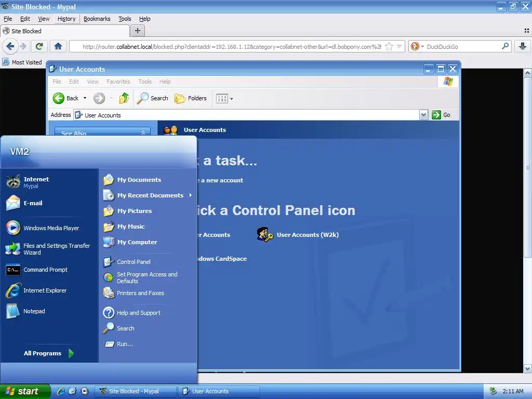Screen dimensions: 532x399
Task: Open My Documents in the Start menu
Action: tap(132, 179)
